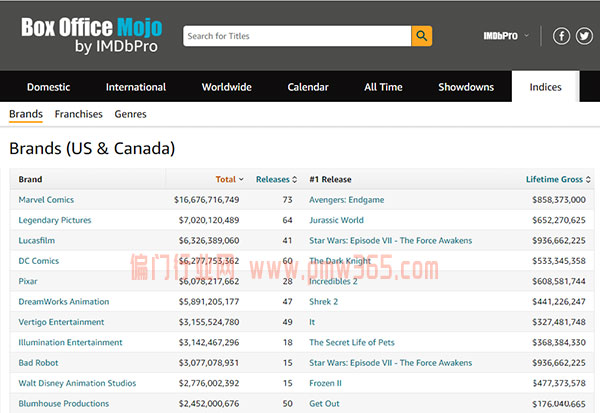Open the Showdowns nav tab
Image resolution: width=600 pixels, height=413 pixels.
coord(466,87)
